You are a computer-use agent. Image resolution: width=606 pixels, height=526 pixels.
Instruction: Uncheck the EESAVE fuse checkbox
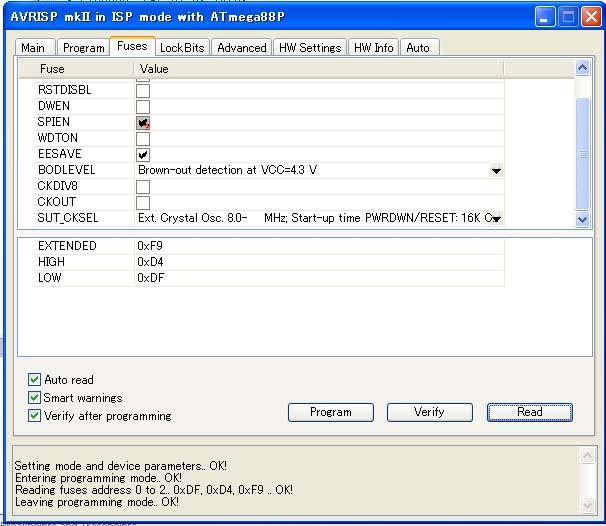(143, 155)
